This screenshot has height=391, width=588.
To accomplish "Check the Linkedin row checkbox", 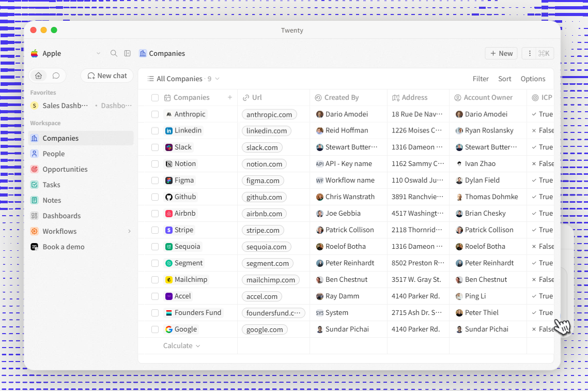I will pos(155,130).
